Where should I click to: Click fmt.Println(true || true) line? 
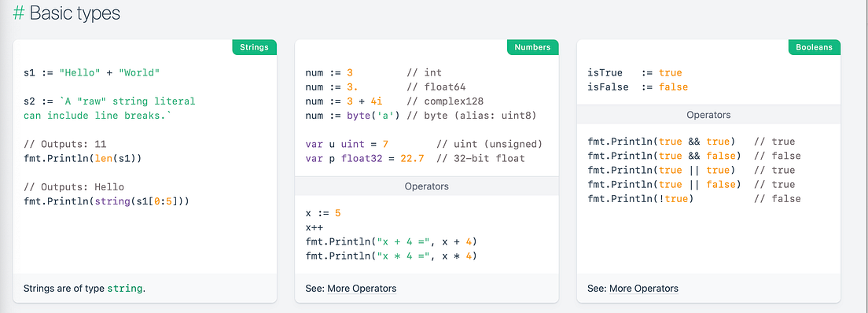click(x=691, y=170)
